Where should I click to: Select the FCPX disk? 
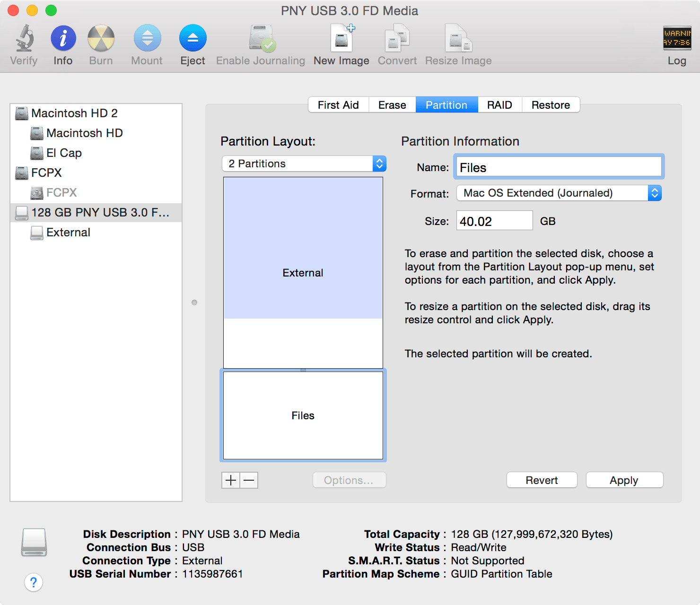(46, 173)
